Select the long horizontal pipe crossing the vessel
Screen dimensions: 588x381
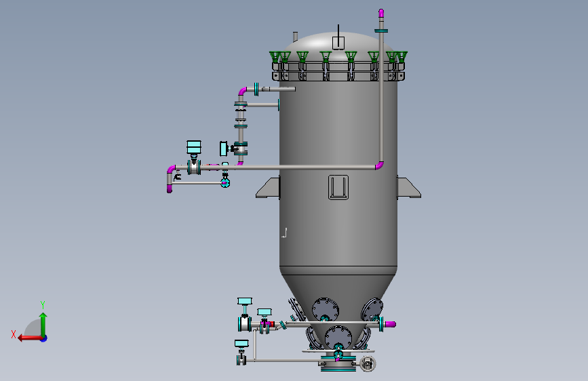point(289,167)
